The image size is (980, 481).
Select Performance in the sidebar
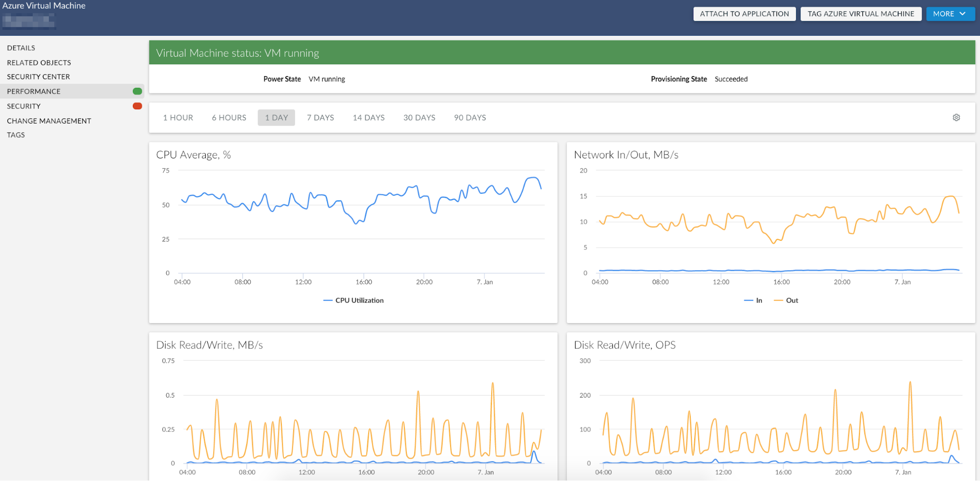72,91
